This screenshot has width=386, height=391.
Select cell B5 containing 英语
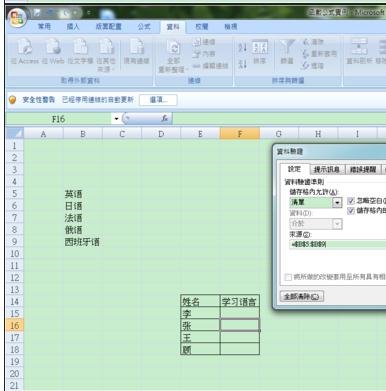(82, 194)
